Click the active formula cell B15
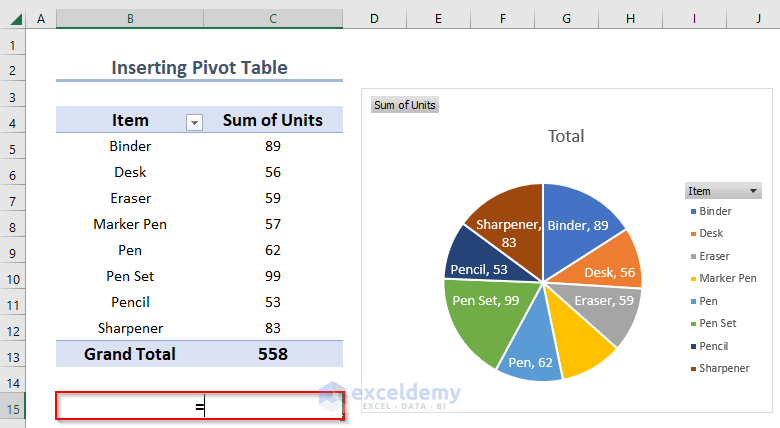Image resolution: width=780 pixels, height=428 pixels. click(200, 407)
